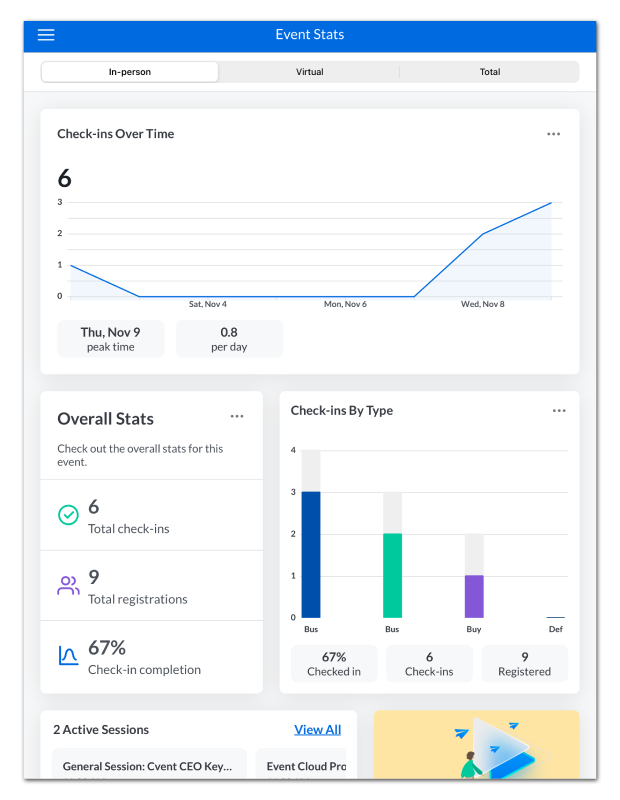620x800 pixels.
Task: Switch to the Total tab
Action: (490, 72)
